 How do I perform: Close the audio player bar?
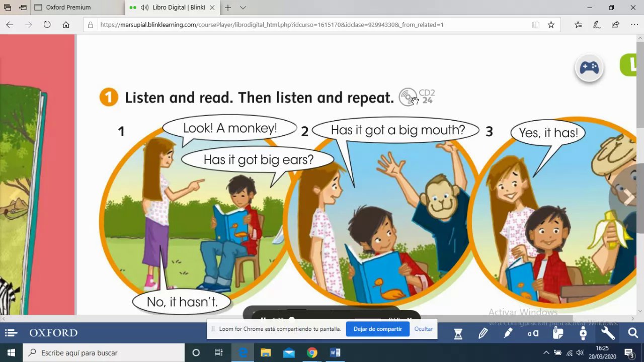[x=410, y=319]
